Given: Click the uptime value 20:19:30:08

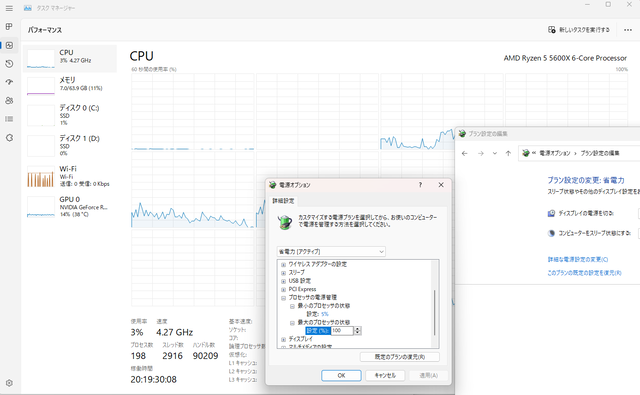Looking at the screenshot, I should (x=153, y=379).
